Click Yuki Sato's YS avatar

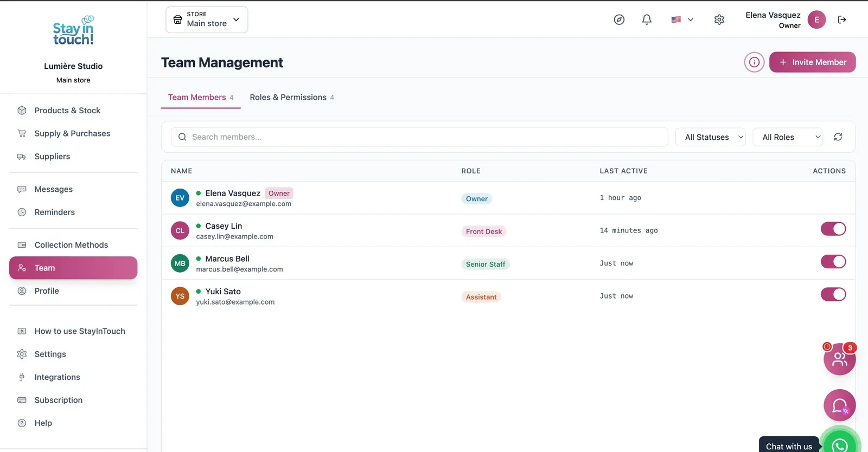tap(180, 296)
